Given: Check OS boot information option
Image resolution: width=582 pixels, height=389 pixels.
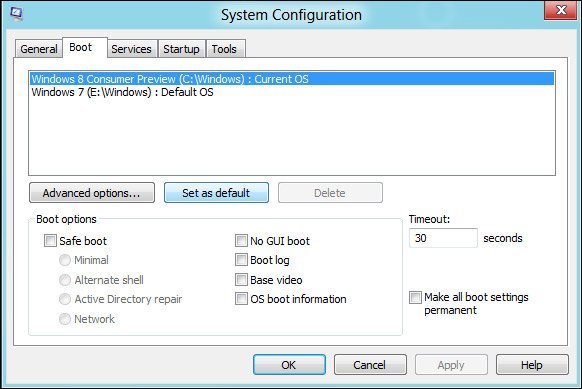Looking at the screenshot, I should [x=241, y=299].
